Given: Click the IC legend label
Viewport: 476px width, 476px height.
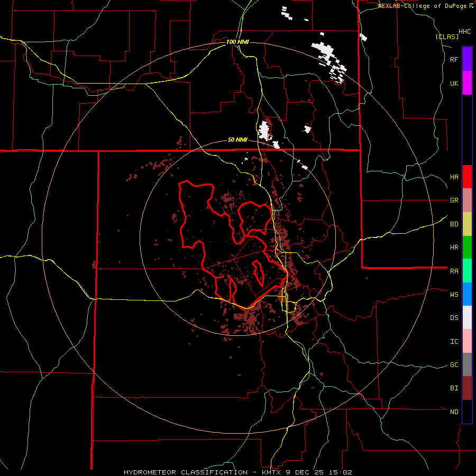Looking at the screenshot, I should 454,342.
